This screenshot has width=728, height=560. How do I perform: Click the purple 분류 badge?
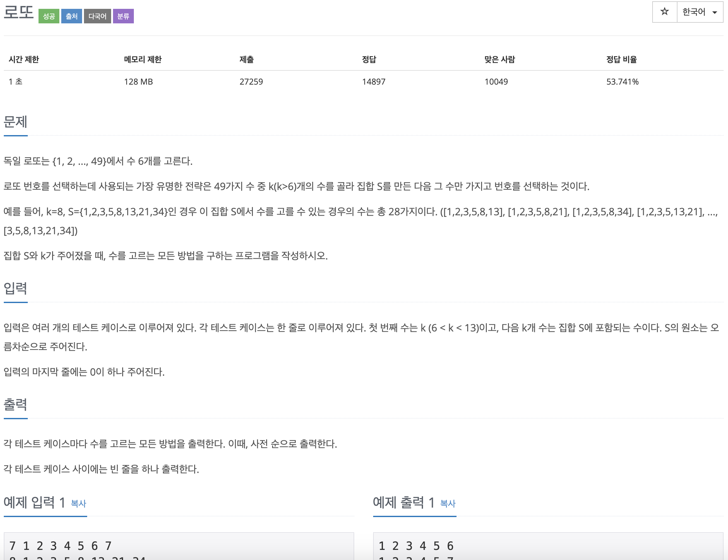click(123, 16)
